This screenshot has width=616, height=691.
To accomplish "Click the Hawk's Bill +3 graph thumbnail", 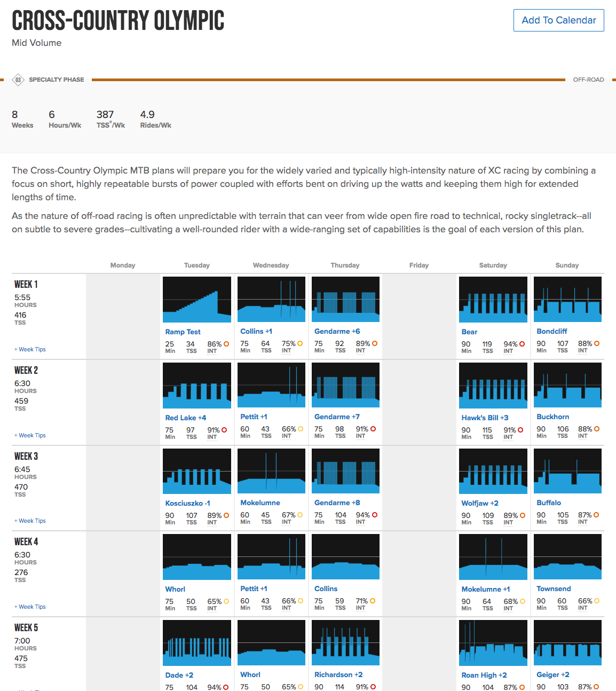I will coord(493,385).
